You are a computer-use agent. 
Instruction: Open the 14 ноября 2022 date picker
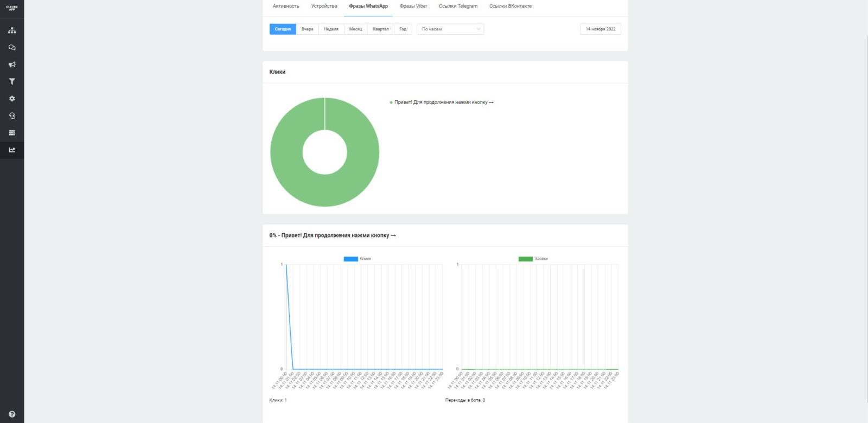tap(600, 29)
